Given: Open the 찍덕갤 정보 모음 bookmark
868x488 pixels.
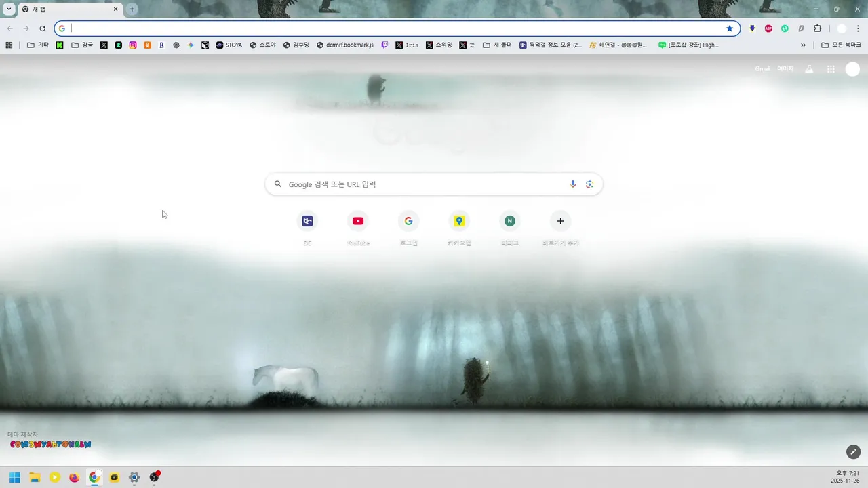Looking at the screenshot, I should pyautogui.click(x=551, y=45).
